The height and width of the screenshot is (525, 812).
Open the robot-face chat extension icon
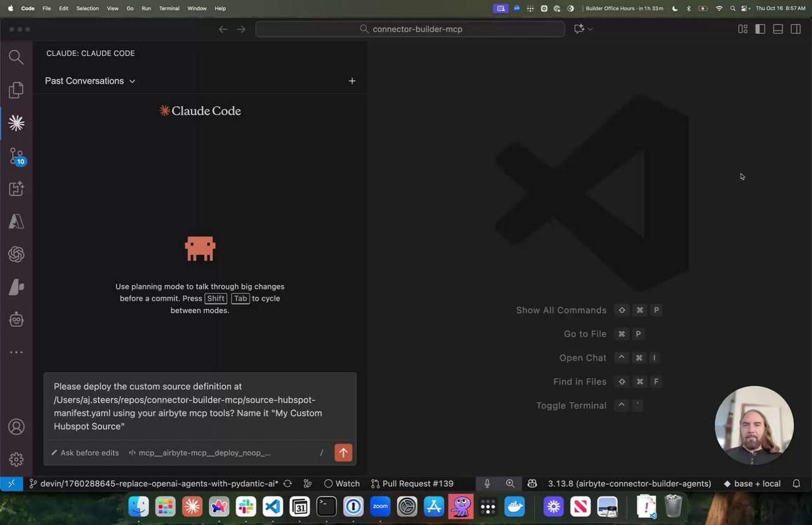(16, 320)
